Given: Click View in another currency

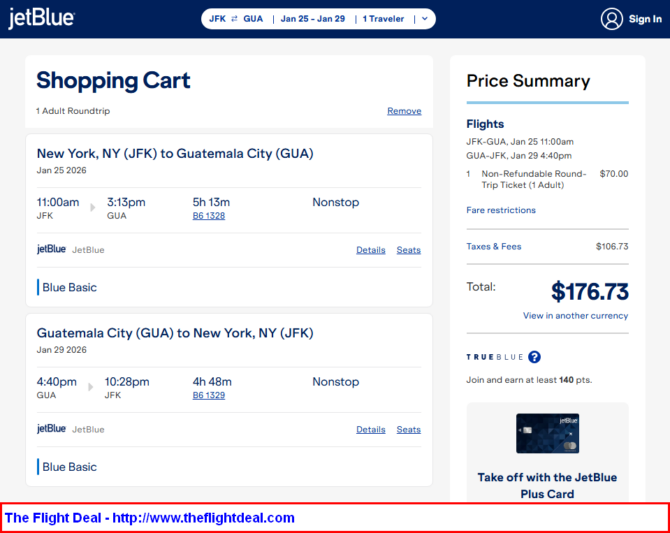Looking at the screenshot, I should (575, 316).
